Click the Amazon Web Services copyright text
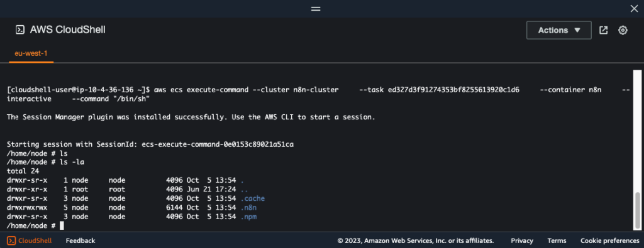The height and width of the screenshot is (248, 644). tap(416, 240)
